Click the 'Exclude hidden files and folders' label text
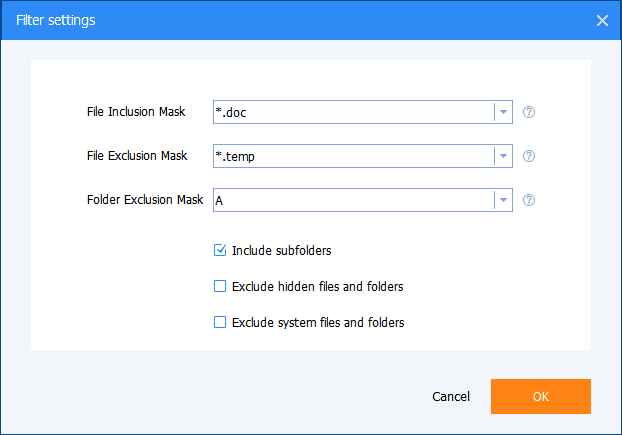 [x=317, y=287]
